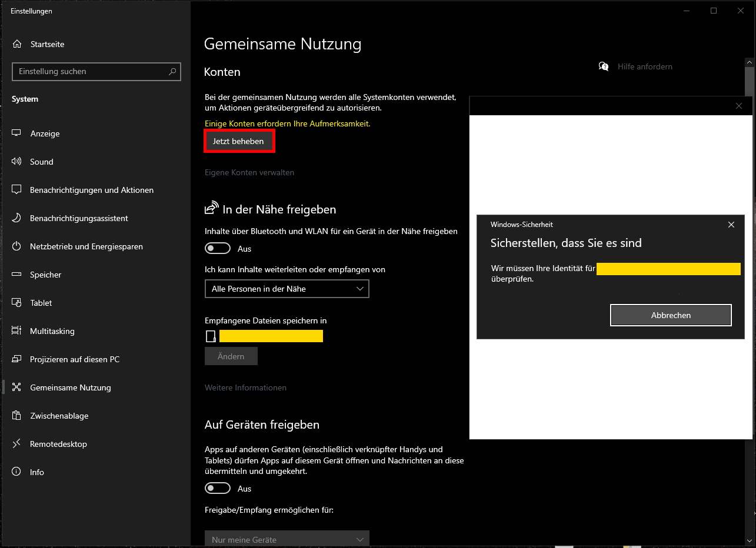Click Projizieren auf diesen PC icon
The image size is (756, 548).
click(x=16, y=359)
